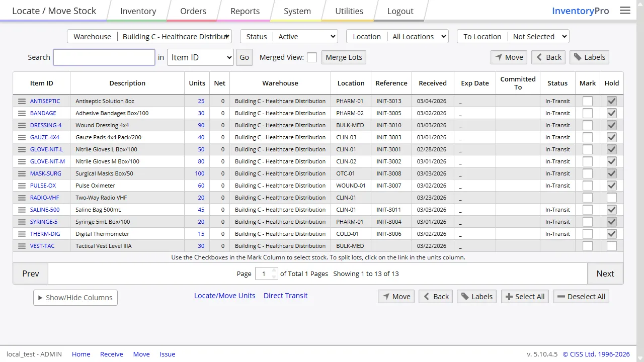The image size is (644, 362).
Task: Open row menu icon for GAUZE-4X4
Action: [x=22, y=137]
